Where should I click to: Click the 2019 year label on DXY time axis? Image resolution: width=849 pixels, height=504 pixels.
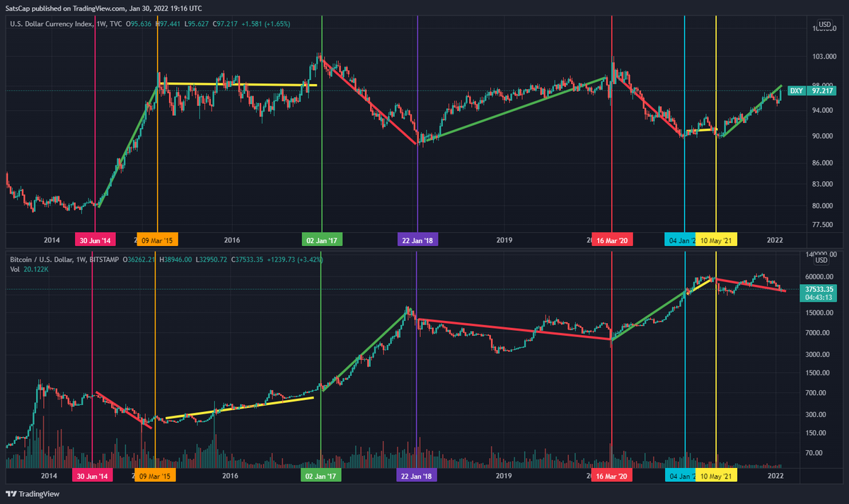click(504, 240)
